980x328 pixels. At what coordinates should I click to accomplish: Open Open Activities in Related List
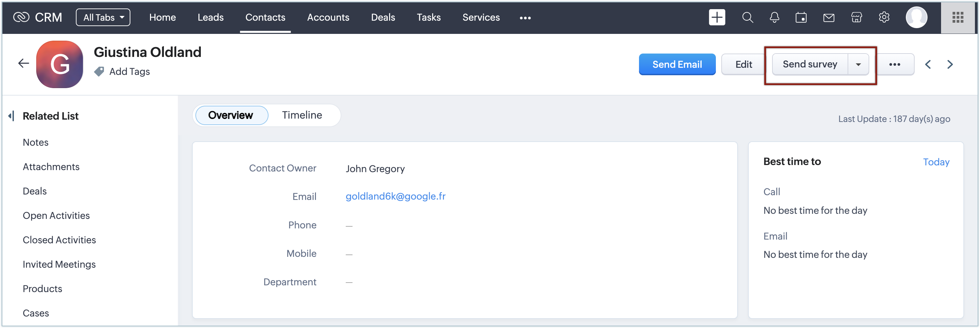coord(56,216)
